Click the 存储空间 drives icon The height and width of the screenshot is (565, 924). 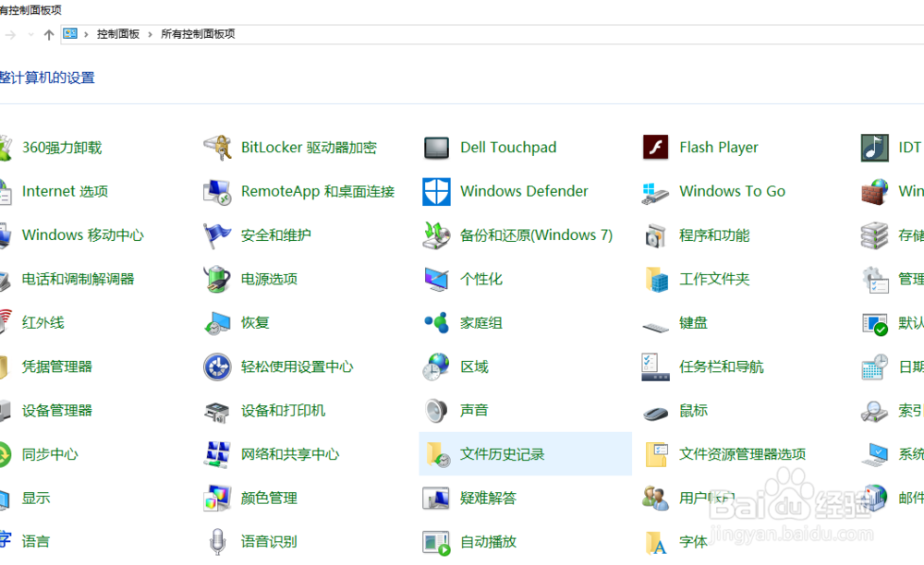coord(874,235)
